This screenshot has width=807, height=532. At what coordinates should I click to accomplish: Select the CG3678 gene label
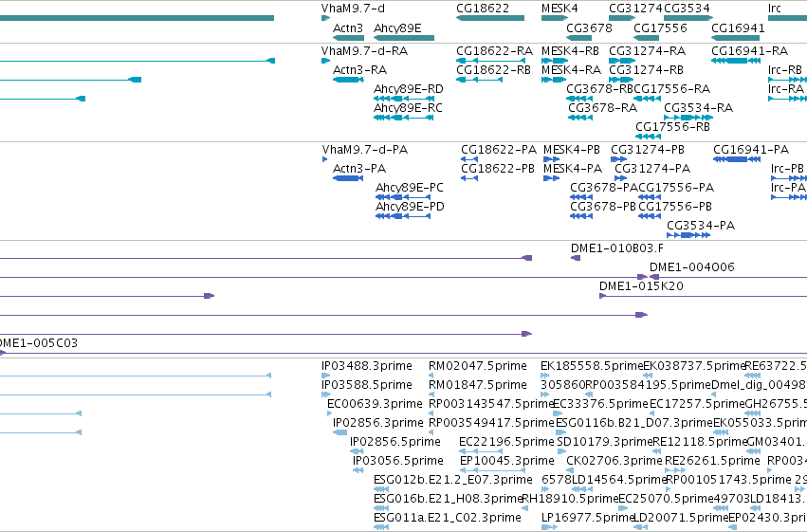[x=589, y=28]
